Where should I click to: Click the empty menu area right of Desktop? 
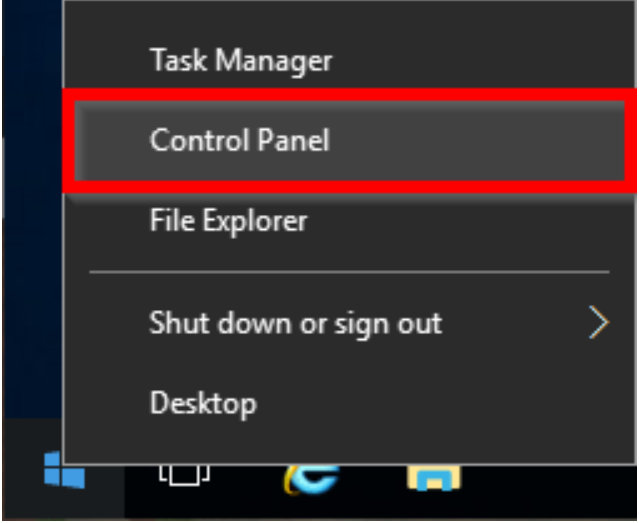[450, 403]
